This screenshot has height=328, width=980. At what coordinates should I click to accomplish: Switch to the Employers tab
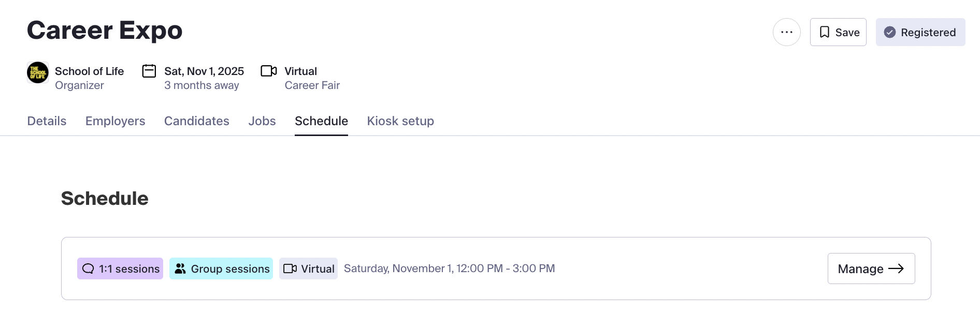coord(115,121)
